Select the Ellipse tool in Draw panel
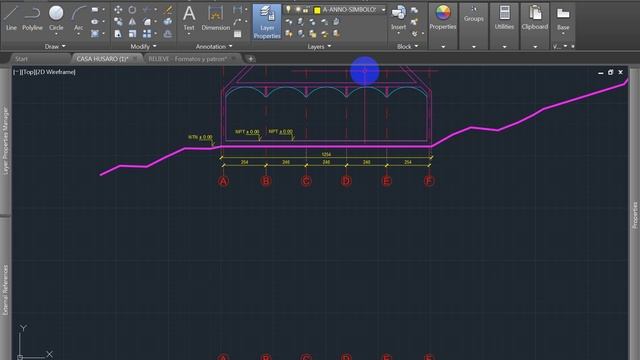 (x=95, y=22)
